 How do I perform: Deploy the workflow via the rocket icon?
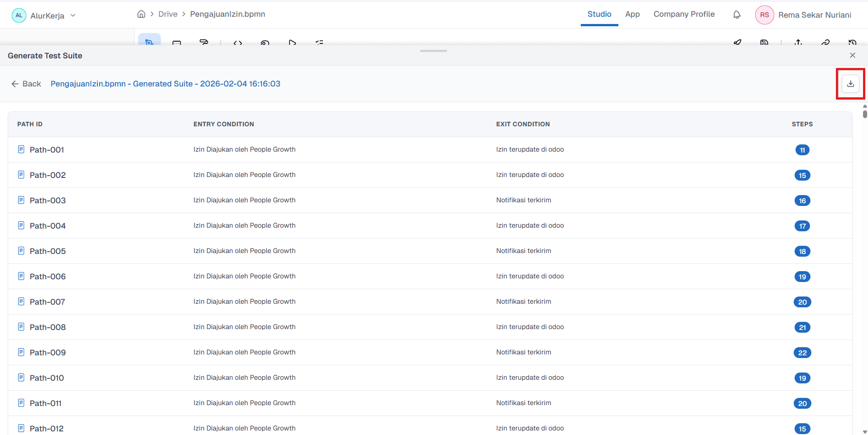coord(738,42)
